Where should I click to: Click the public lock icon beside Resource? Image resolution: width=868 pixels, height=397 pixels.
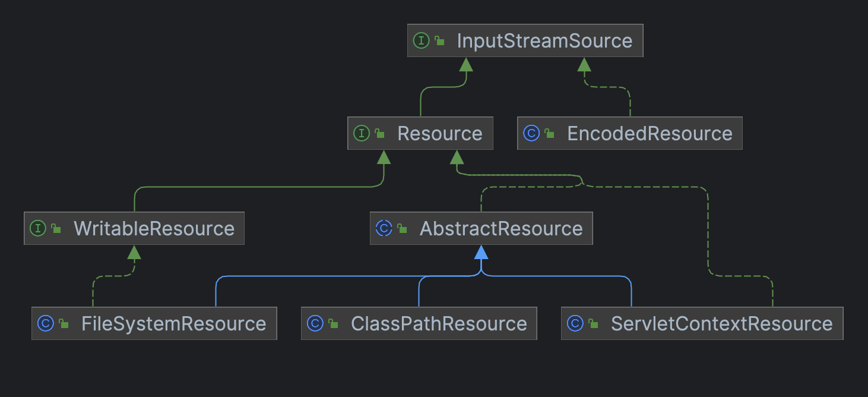(x=380, y=133)
